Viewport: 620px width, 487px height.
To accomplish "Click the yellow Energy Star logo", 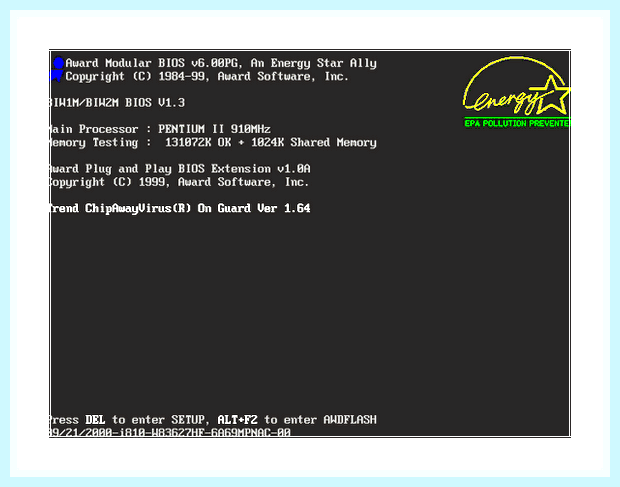I will [x=516, y=86].
